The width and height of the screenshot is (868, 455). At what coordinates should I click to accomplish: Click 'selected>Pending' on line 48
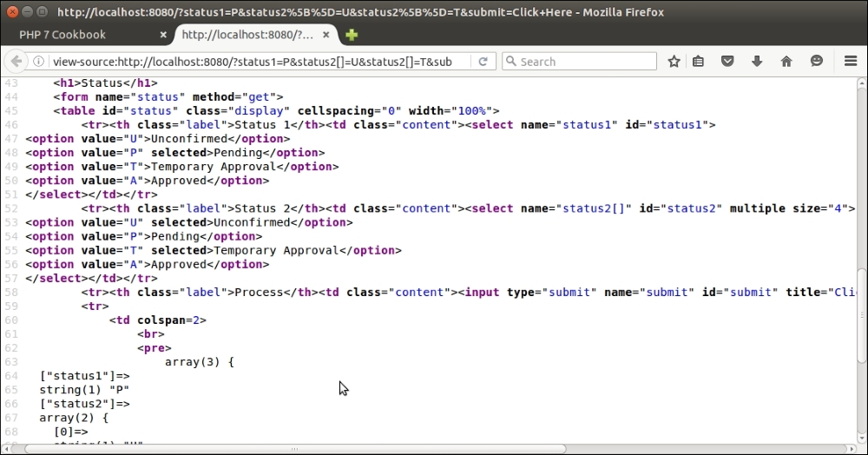(207, 153)
